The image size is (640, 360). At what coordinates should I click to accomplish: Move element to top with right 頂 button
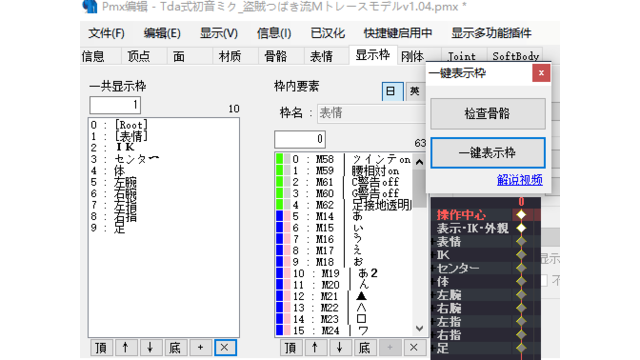(291, 348)
